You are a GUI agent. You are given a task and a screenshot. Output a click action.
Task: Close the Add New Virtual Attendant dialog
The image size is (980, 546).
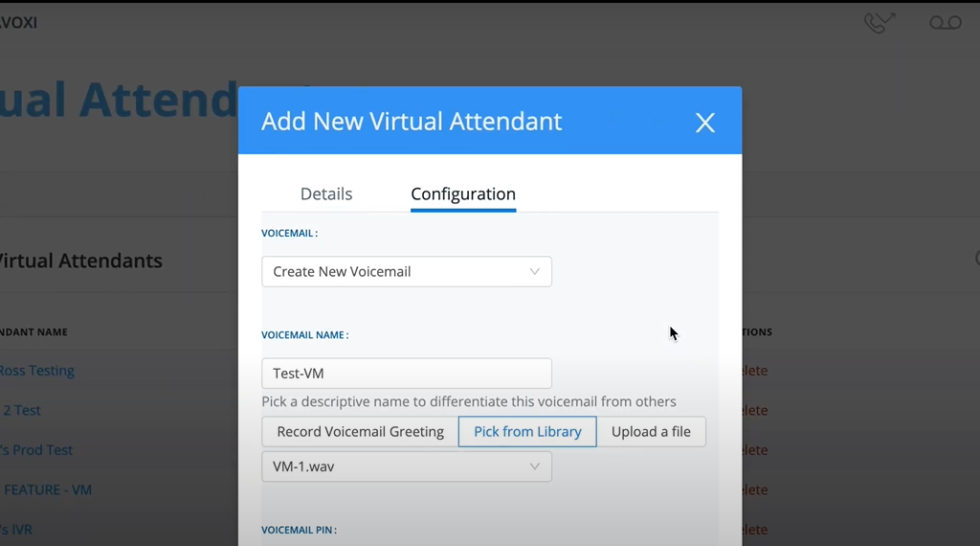705,123
